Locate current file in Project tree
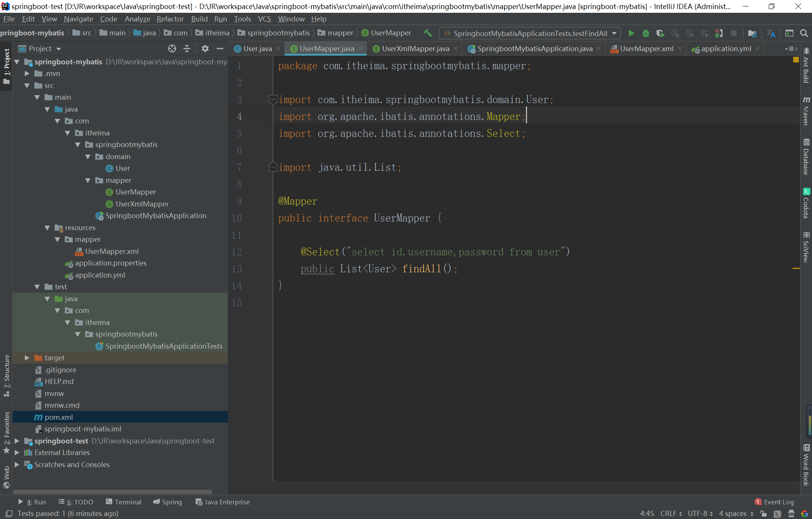The width and height of the screenshot is (812, 519). click(x=172, y=49)
